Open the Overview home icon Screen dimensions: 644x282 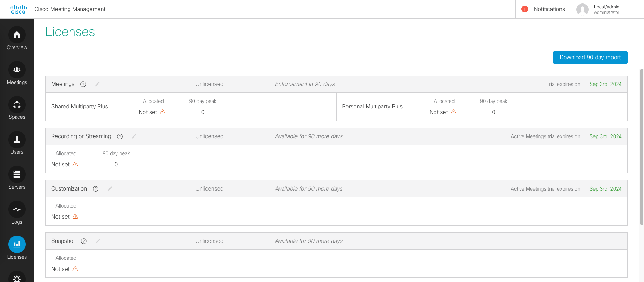pyautogui.click(x=17, y=35)
